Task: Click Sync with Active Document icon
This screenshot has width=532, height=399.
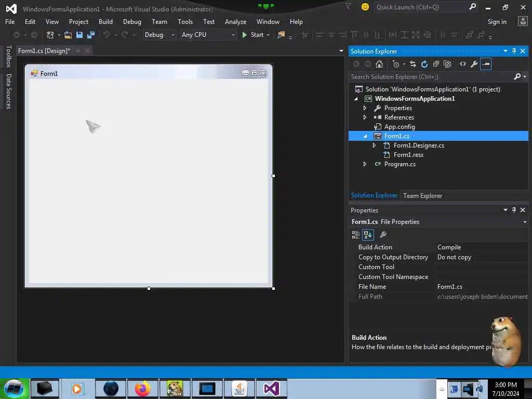Action: click(413, 64)
